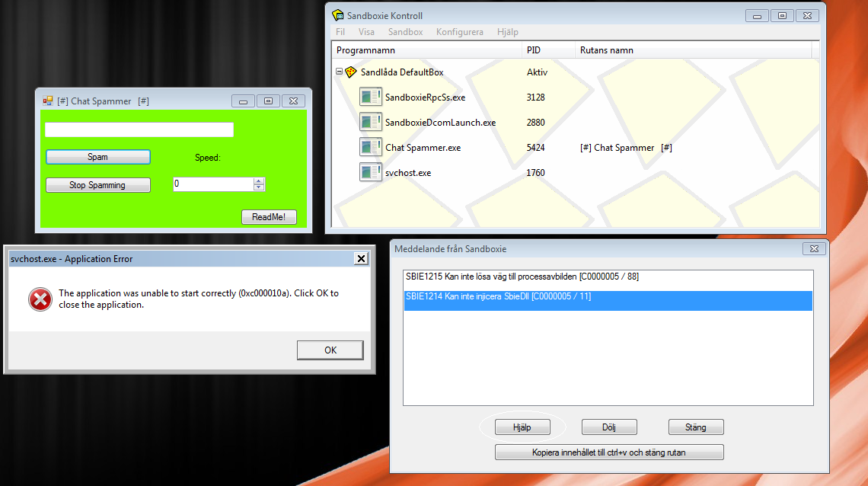Open ReadMe! in Chat Spammer
The height and width of the screenshot is (486, 868).
tap(269, 217)
